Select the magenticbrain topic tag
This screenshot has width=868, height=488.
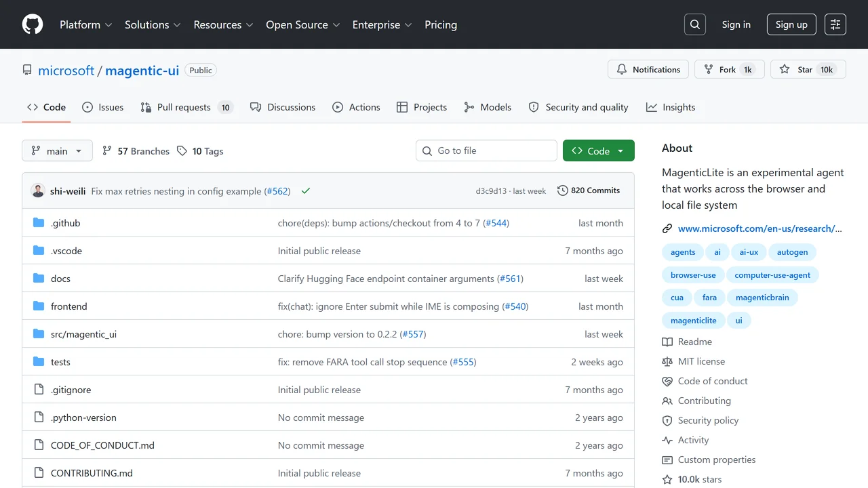762,298
